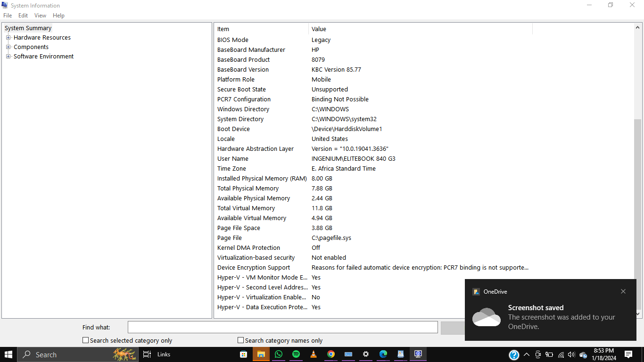Select the Components category label

click(x=31, y=47)
